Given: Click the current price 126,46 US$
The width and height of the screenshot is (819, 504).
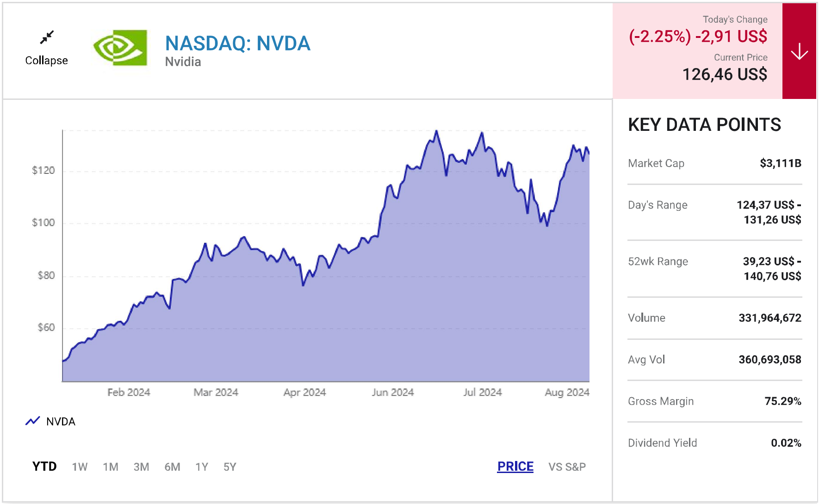Looking at the screenshot, I should point(725,74).
